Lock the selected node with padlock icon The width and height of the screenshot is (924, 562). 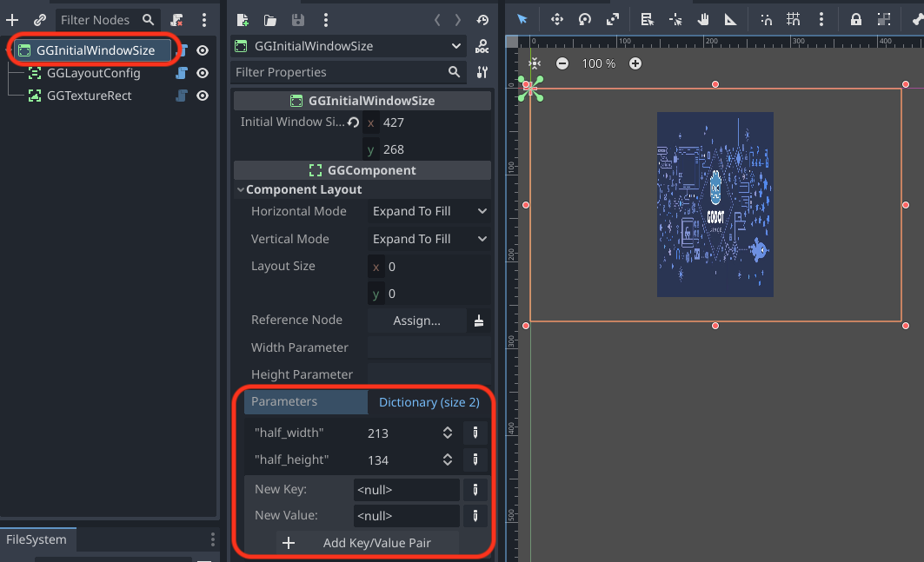(x=855, y=19)
